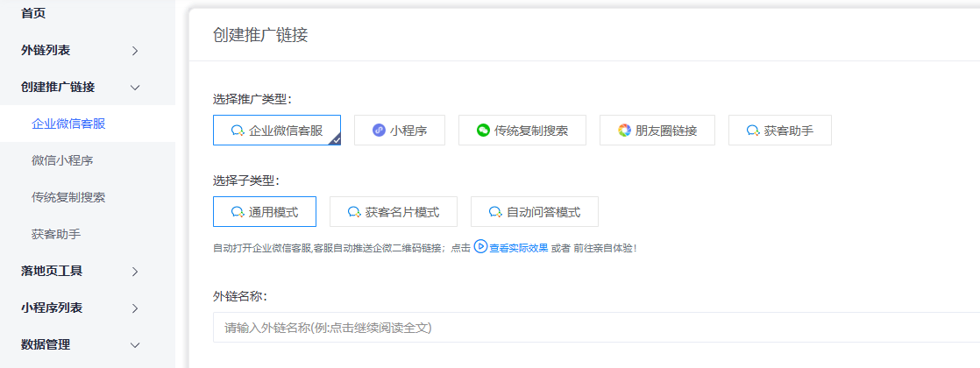Collapse the 创建推广链接 chevron
Image resolution: width=980 pixels, height=368 pixels.
[x=135, y=88]
